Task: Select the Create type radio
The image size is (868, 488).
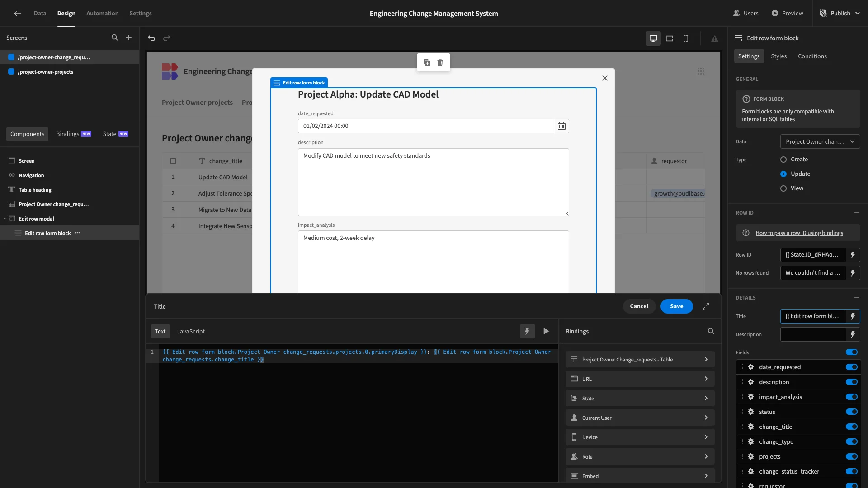Action: (783, 160)
